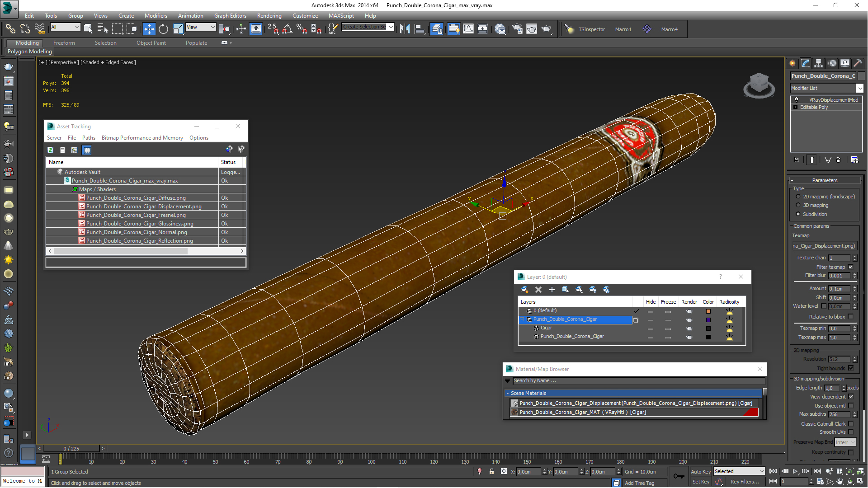Toggle the selection lock icon
Viewport: 868px width, 488px height.
click(491, 471)
